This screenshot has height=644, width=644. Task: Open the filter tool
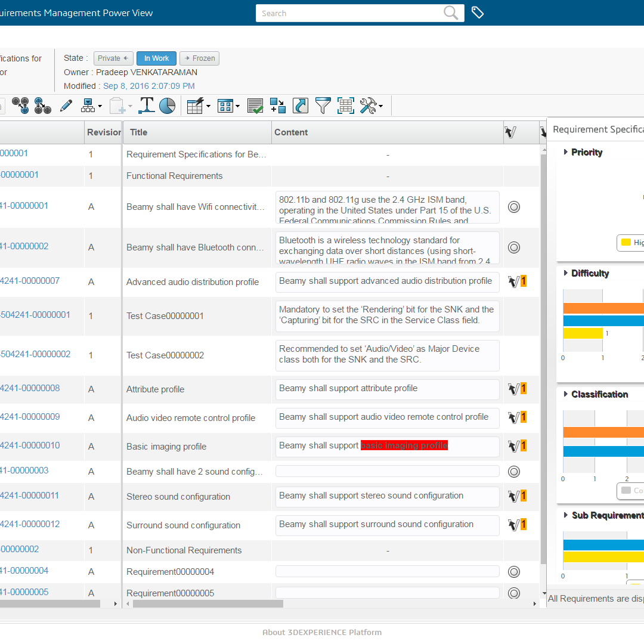(323, 106)
